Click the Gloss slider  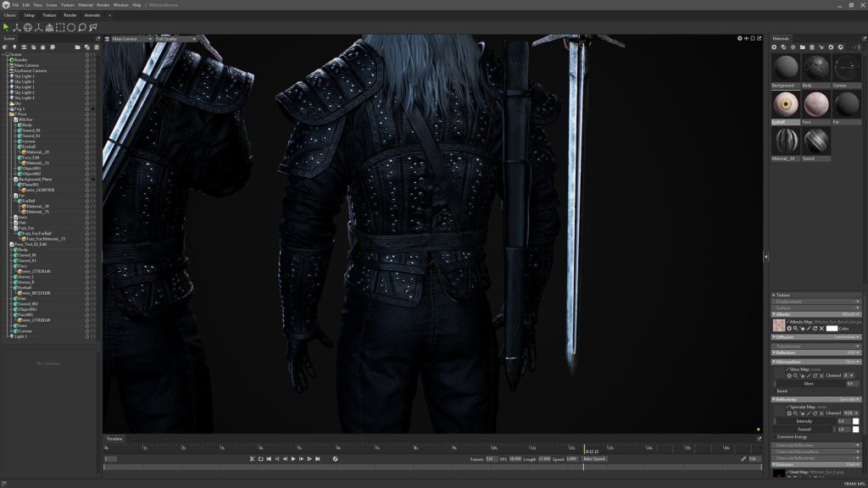point(810,384)
